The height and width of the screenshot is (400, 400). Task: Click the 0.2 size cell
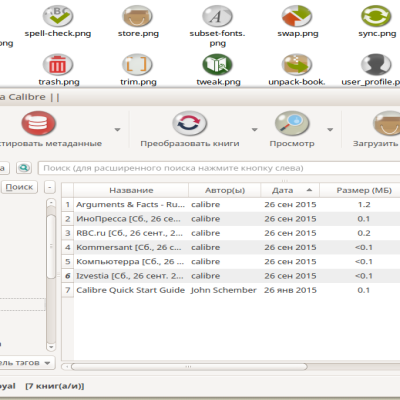coord(364,233)
